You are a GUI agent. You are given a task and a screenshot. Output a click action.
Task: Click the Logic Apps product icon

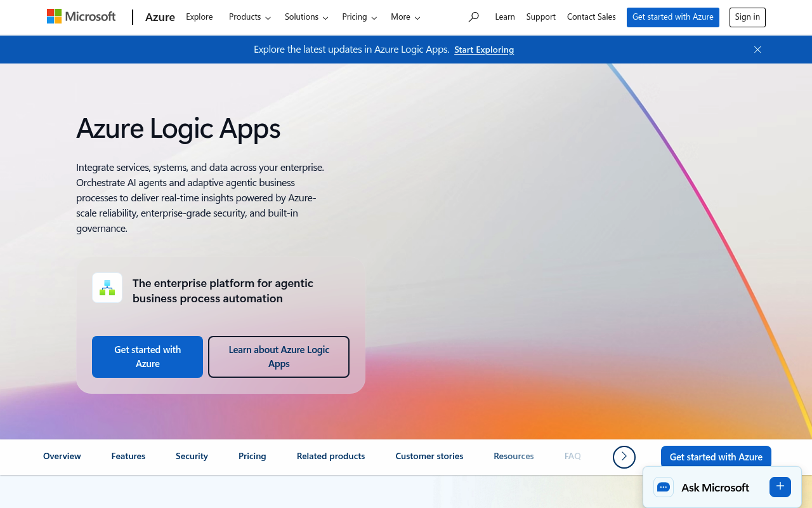click(107, 288)
